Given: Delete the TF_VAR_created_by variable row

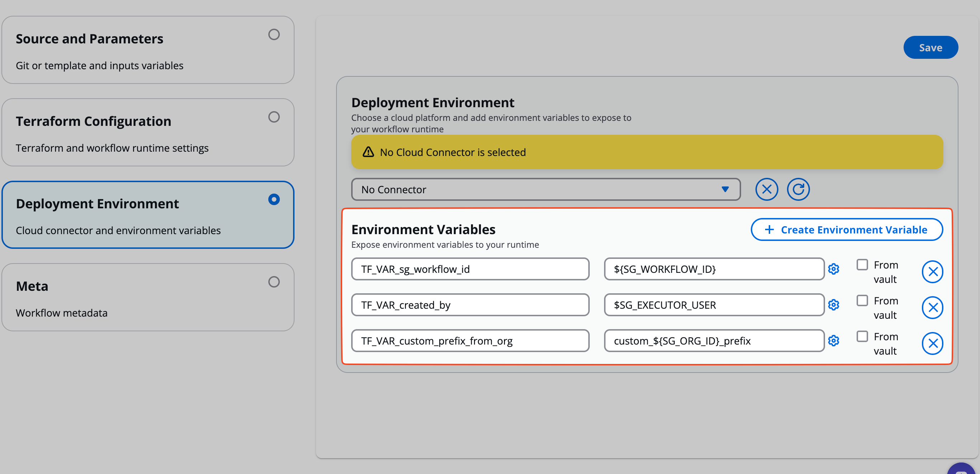Looking at the screenshot, I should coord(932,308).
